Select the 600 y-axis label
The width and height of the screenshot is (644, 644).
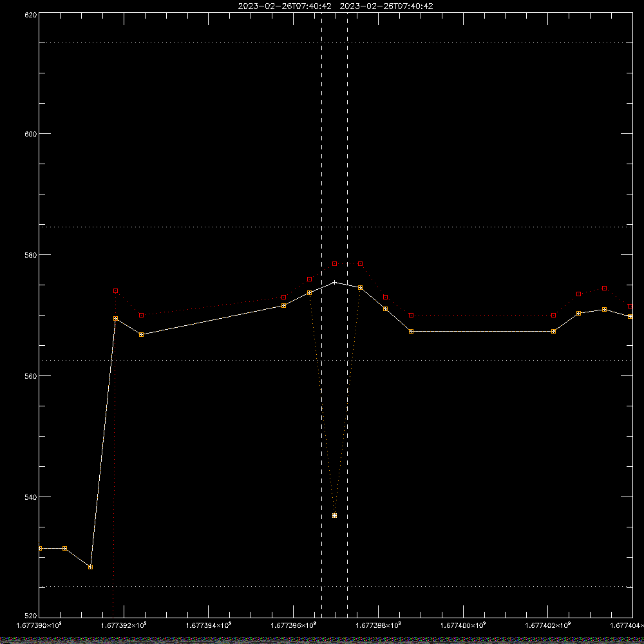[x=31, y=134]
